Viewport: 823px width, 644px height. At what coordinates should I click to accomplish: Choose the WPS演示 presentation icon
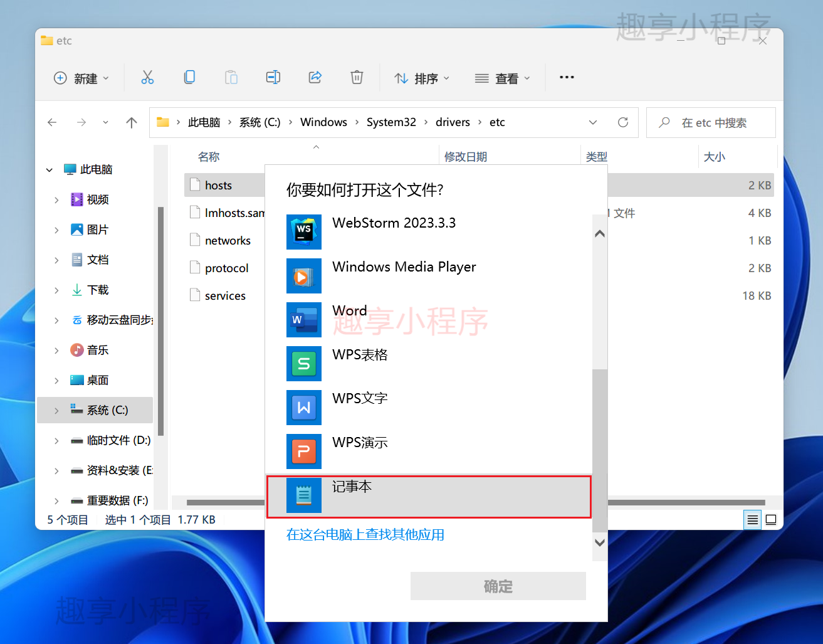pyautogui.click(x=304, y=451)
